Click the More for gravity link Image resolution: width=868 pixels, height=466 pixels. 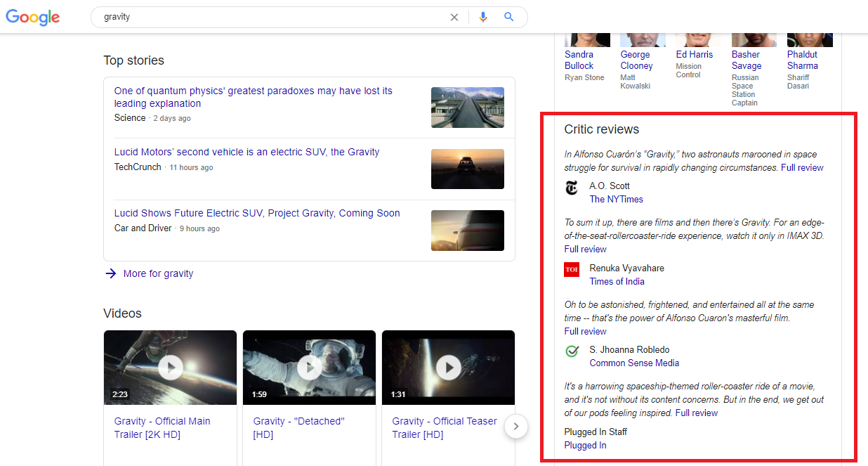click(158, 273)
